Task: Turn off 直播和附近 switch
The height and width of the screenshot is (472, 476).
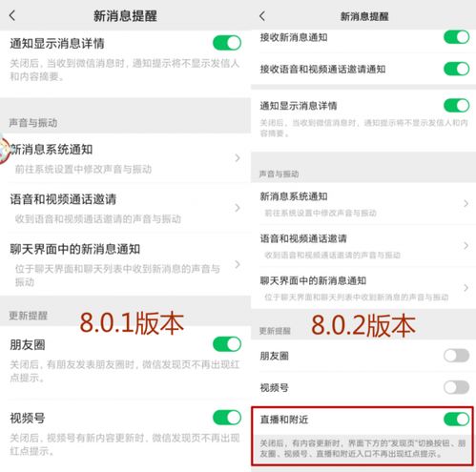Action: pyautogui.click(x=457, y=420)
